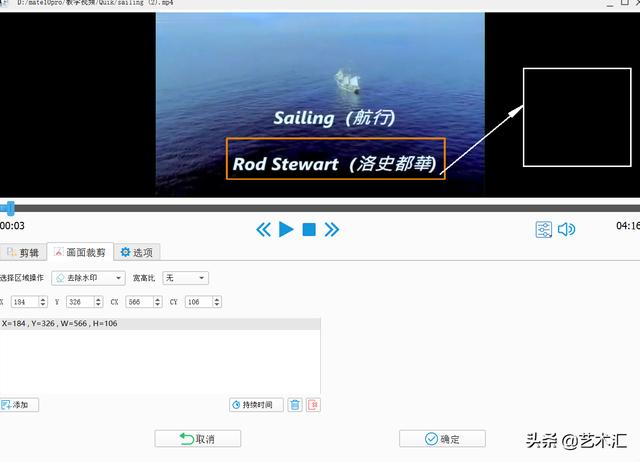Increase CX value with the up stepper
This screenshot has height=462, width=640.
[x=158, y=299]
